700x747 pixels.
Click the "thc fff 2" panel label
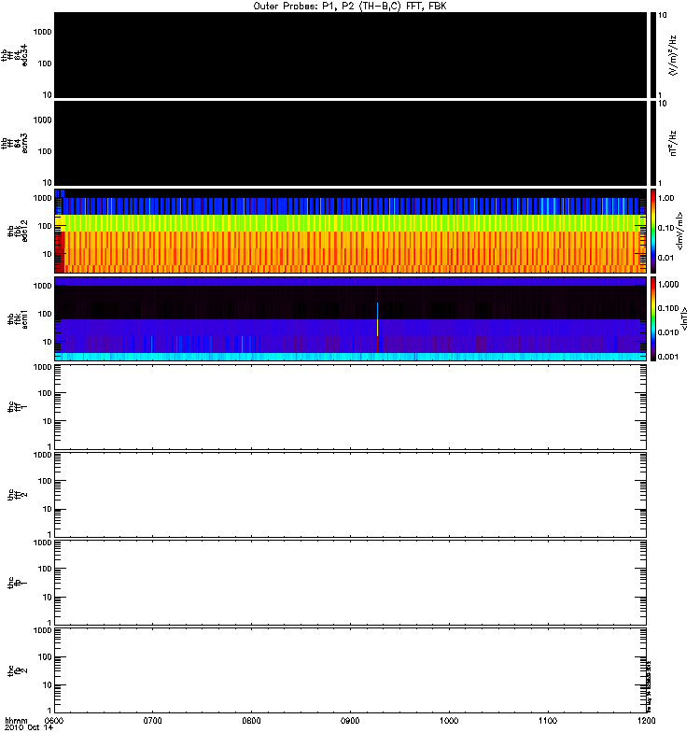[18, 495]
